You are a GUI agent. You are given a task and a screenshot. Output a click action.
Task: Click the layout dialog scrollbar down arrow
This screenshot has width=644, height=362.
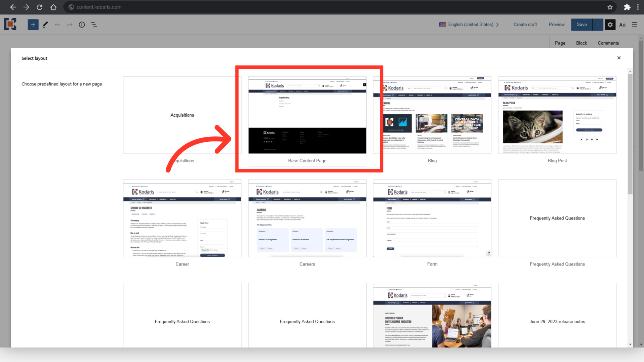pyautogui.click(x=630, y=344)
